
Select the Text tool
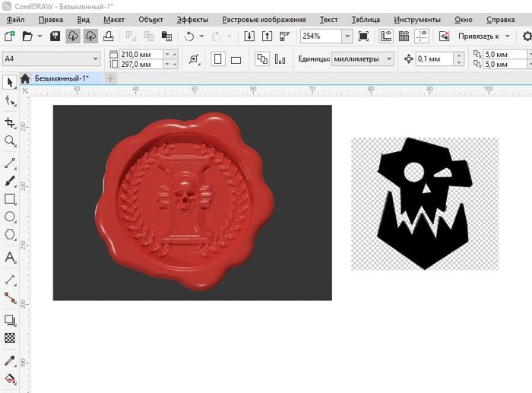click(x=10, y=258)
